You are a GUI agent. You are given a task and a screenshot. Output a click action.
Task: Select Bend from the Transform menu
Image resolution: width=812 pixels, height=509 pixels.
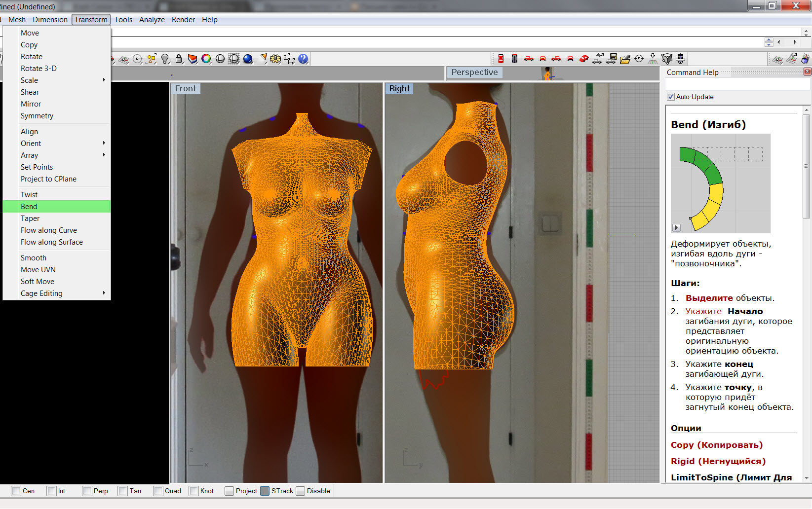(x=29, y=207)
